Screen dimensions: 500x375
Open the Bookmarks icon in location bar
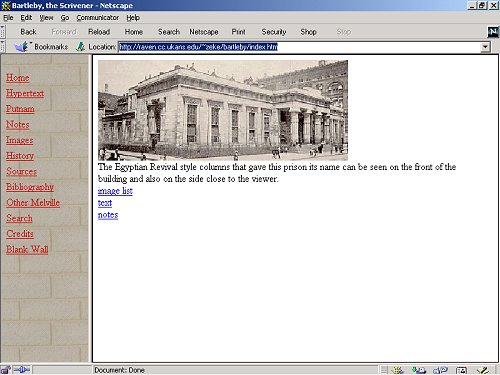coord(22,47)
